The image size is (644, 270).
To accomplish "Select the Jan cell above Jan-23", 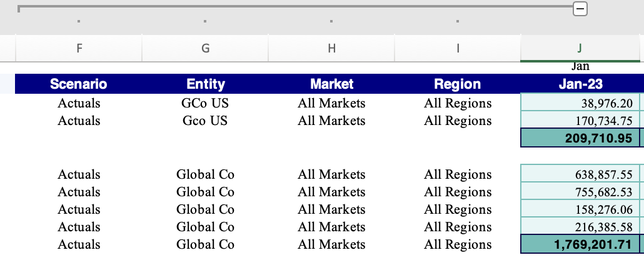I will coord(580,67).
